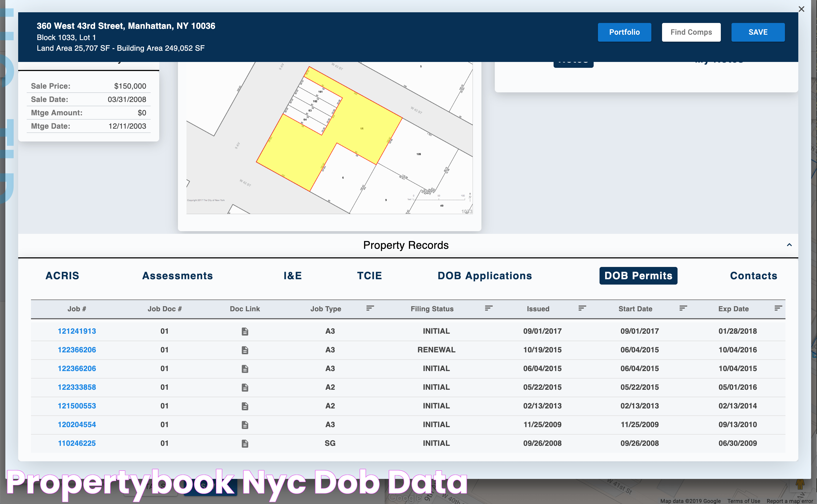This screenshot has width=817, height=504.
Task: Expand the Job Type sort filter
Action: coord(370,308)
